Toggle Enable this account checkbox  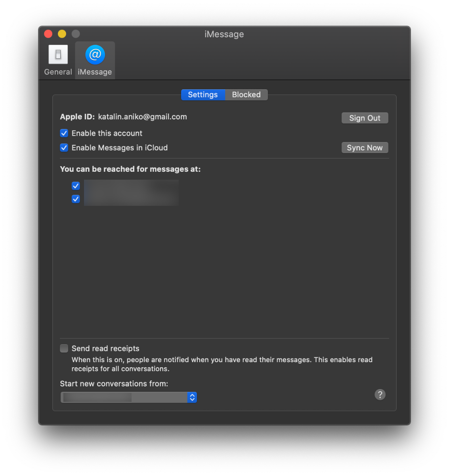[x=64, y=133]
